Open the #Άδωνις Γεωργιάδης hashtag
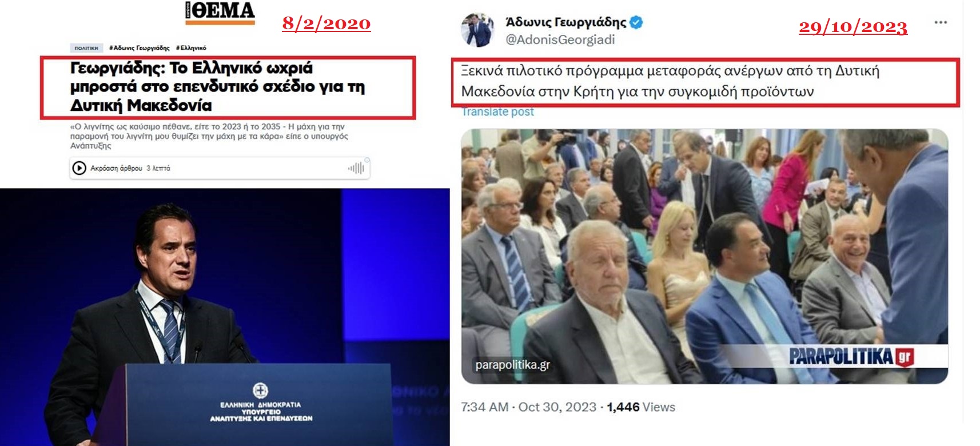 click(140, 48)
